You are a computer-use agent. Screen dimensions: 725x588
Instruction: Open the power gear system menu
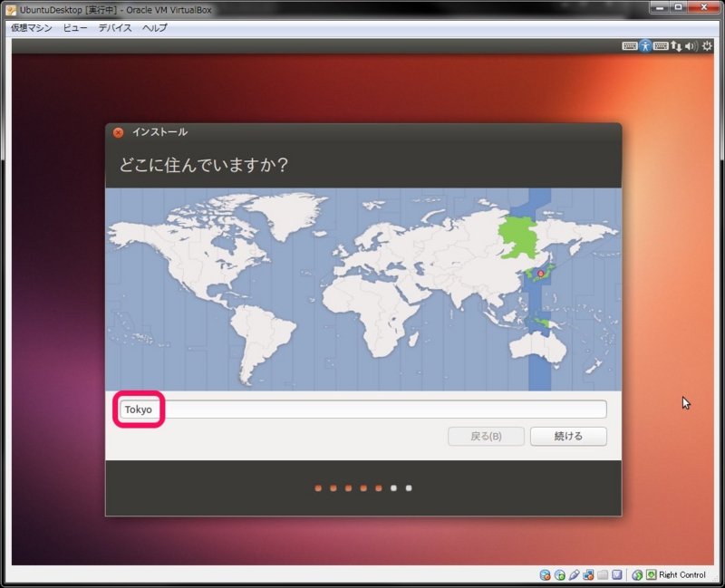[x=707, y=46]
